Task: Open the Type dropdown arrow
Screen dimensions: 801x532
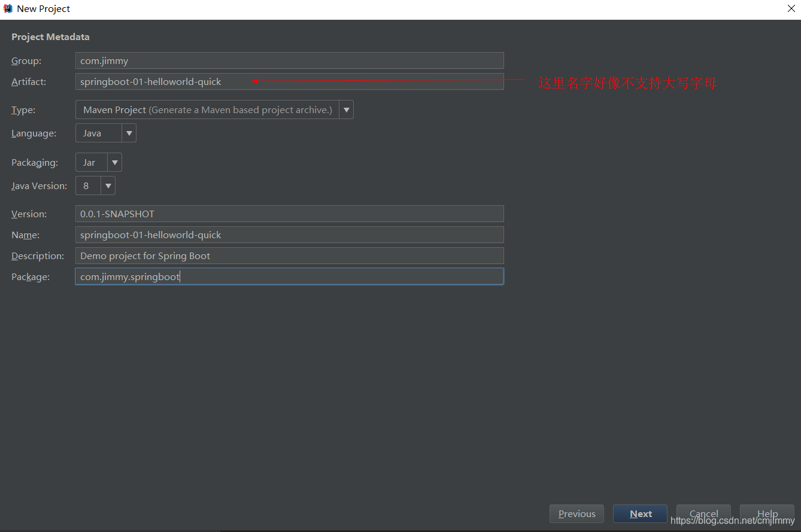Action: point(346,110)
